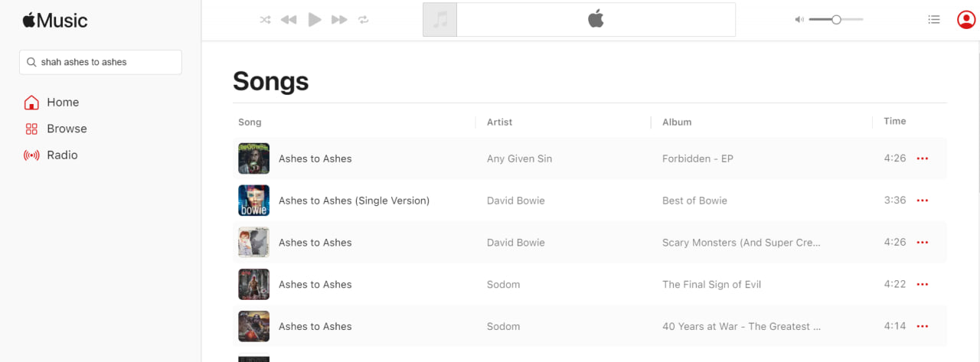This screenshot has width=980, height=362.
Task: Open Radio in the sidebar
Action: pyautogui.click(x=61, y=155)
